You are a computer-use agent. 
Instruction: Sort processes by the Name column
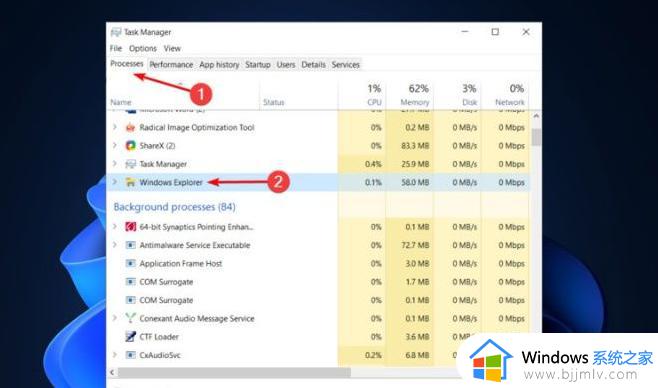(x=121, y=102)
